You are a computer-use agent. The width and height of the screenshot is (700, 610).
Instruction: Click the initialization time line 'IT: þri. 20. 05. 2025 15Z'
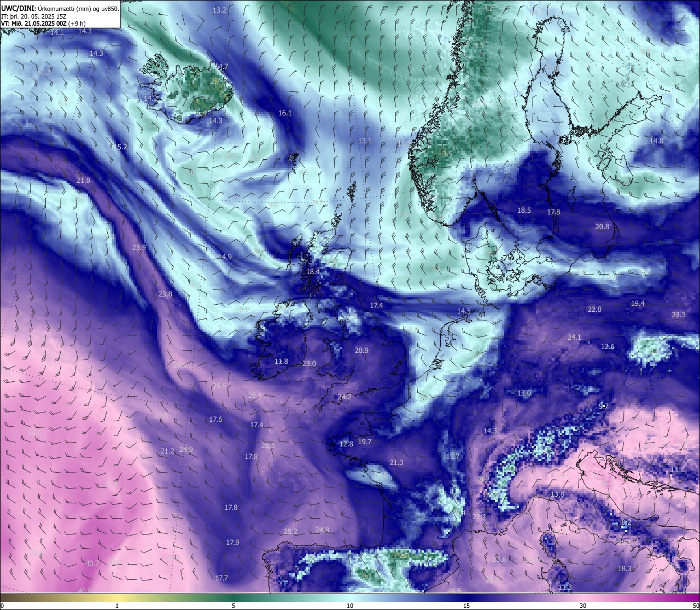(x=35, y=16)
